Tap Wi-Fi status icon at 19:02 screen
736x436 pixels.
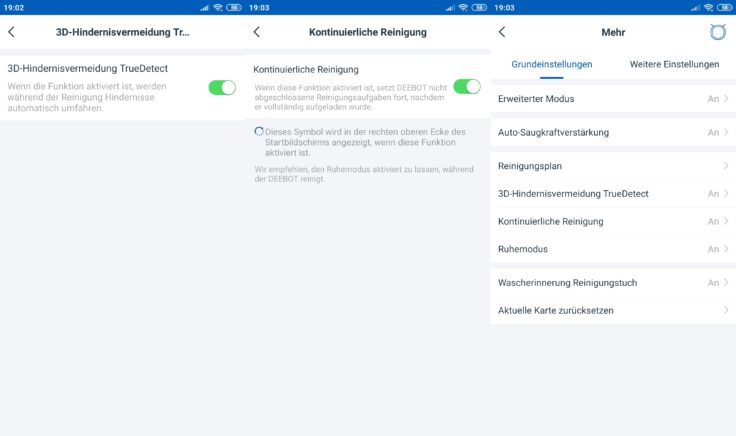click(218, 8)
